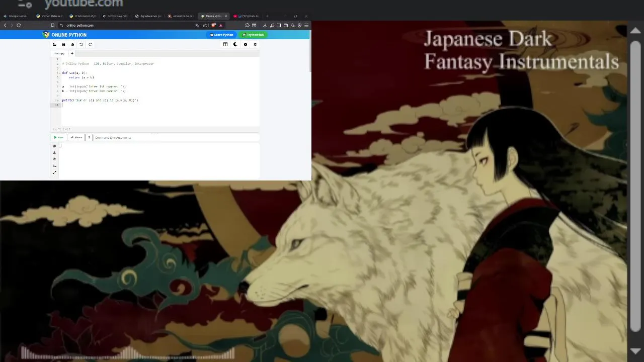Add a new file tab with plus
Image resolution: width=644 pixels, height=362 pixels.
72,53
